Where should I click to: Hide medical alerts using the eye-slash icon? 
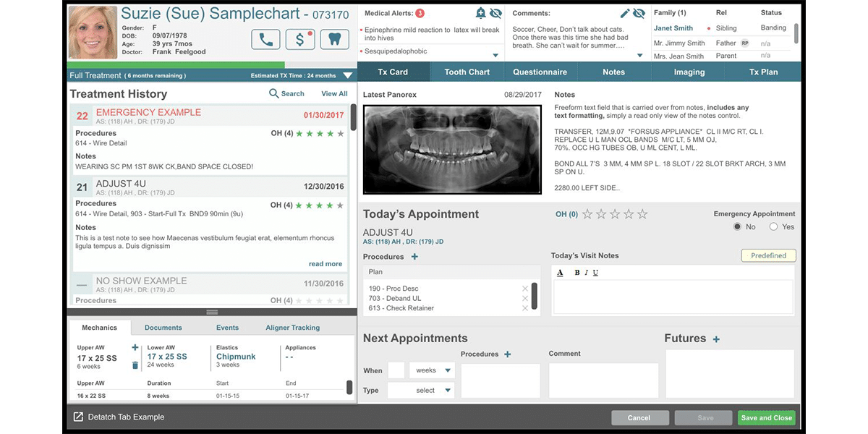tap(495, 13)
